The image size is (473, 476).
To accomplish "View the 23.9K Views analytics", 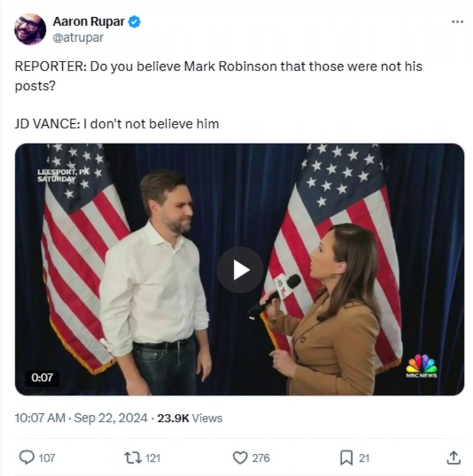I will [190, 418].
